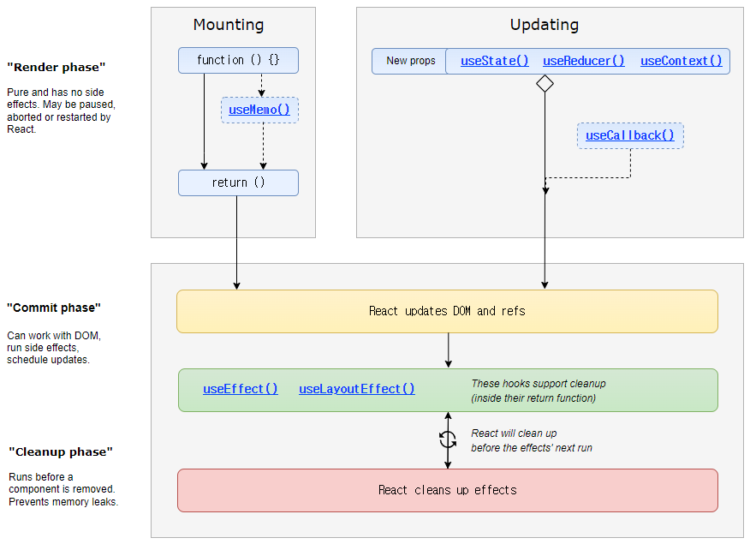Click 'These hooks support cleanup' note
The width and height of the screenshot is (756, 544).
point(539,391)
